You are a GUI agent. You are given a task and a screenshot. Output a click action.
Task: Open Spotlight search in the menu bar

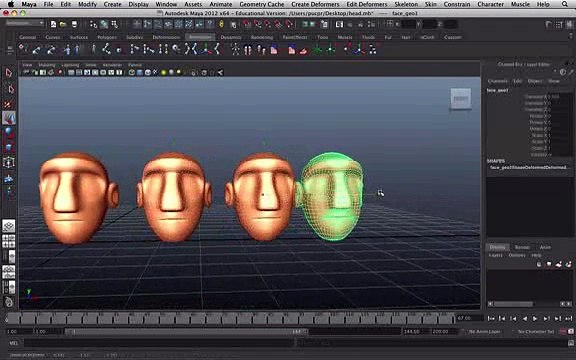[x=565, y=4]
